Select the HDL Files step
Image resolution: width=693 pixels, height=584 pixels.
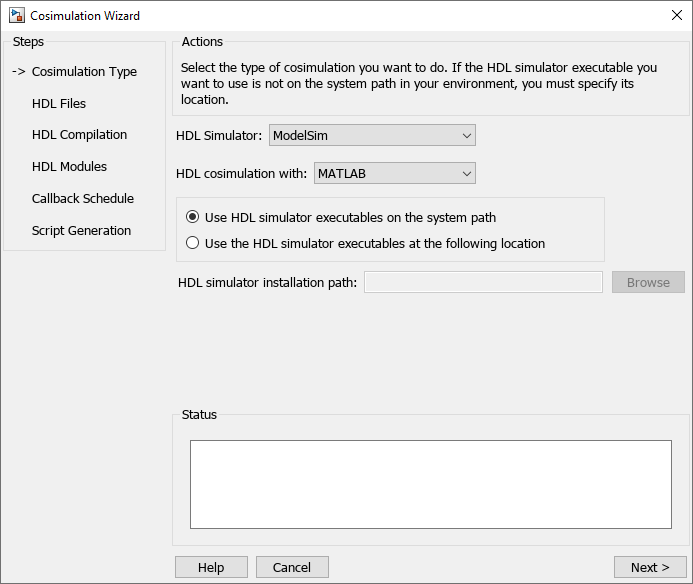(59, 103)
